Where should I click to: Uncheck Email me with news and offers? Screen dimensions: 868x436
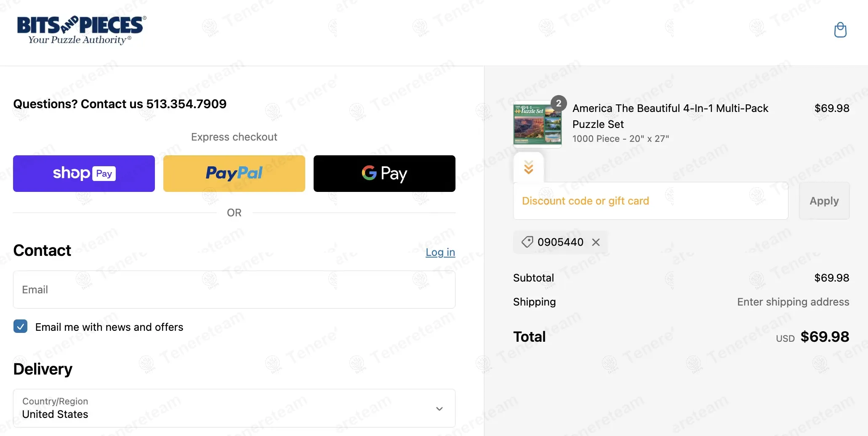click(x=21, y=327)
